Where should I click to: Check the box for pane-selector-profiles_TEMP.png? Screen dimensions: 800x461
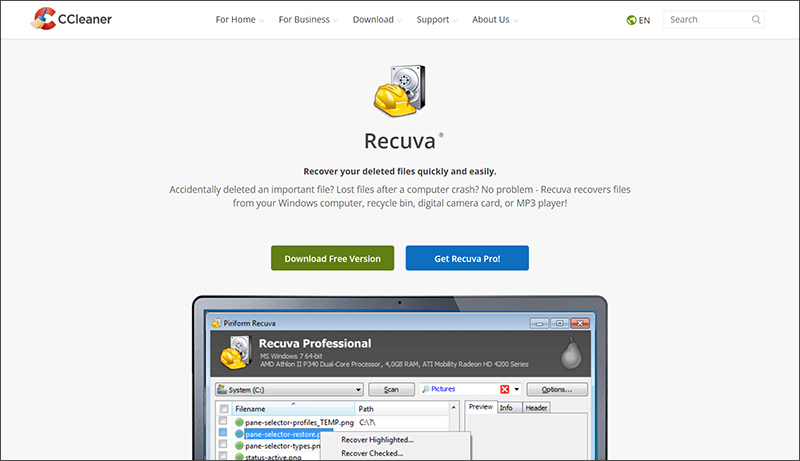click(x=223, y=421)
